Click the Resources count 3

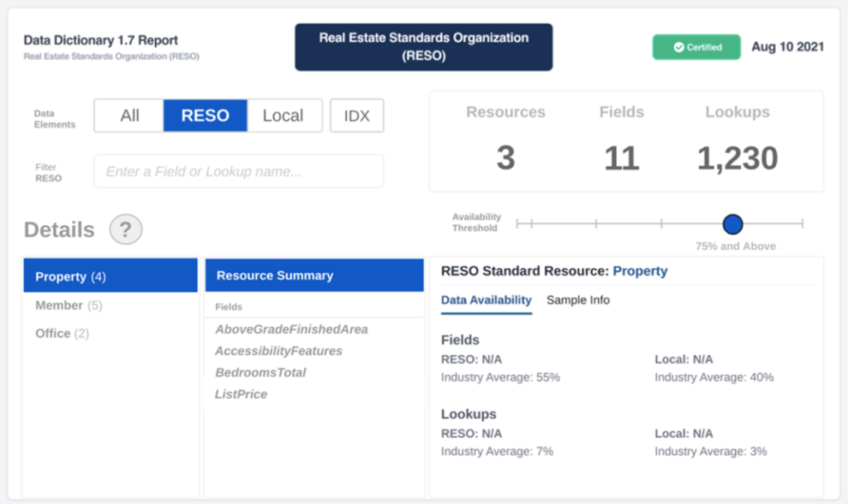(506, 158)
